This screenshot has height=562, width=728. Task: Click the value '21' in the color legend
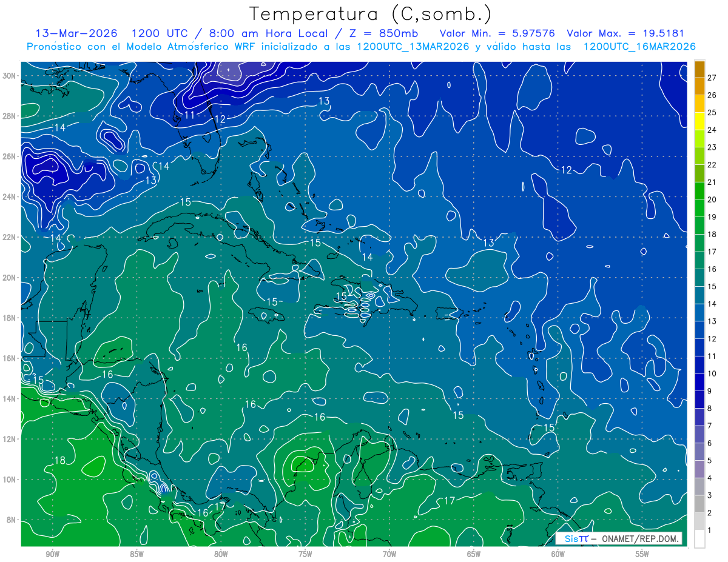pos(712,182)
